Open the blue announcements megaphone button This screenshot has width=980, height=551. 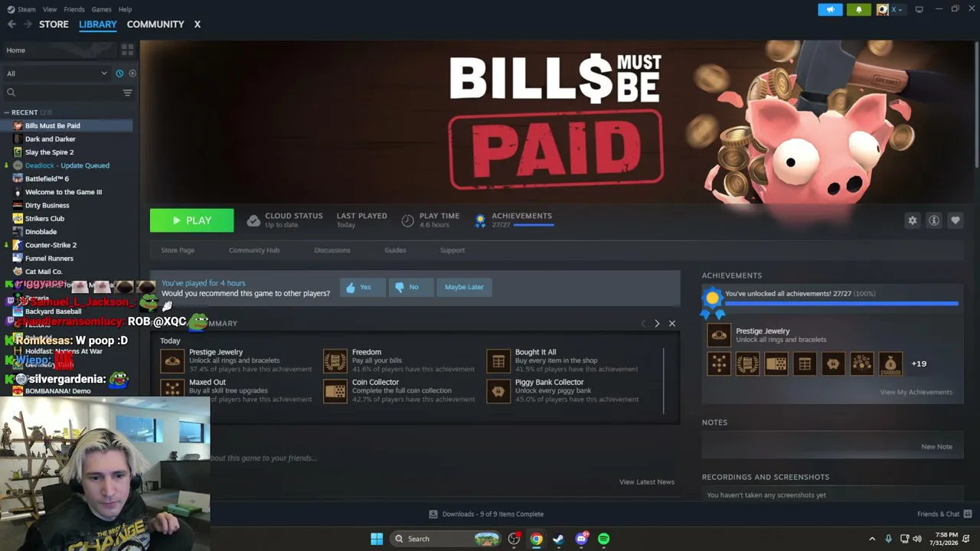[x=830, y=9]
